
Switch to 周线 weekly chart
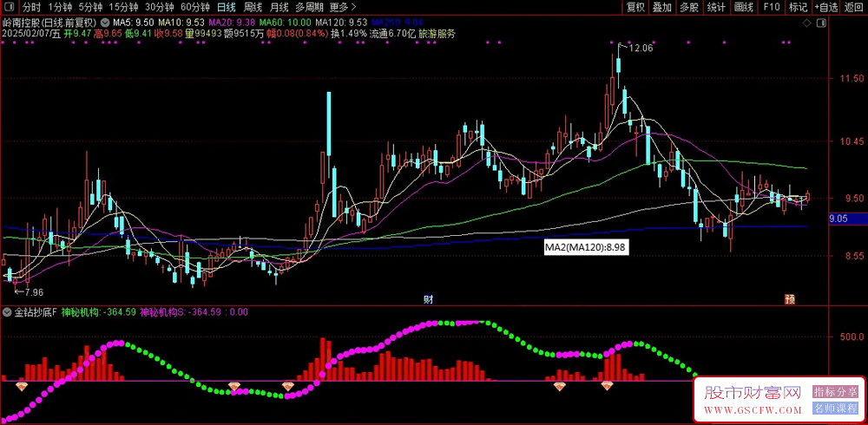[x=253, y=7]
